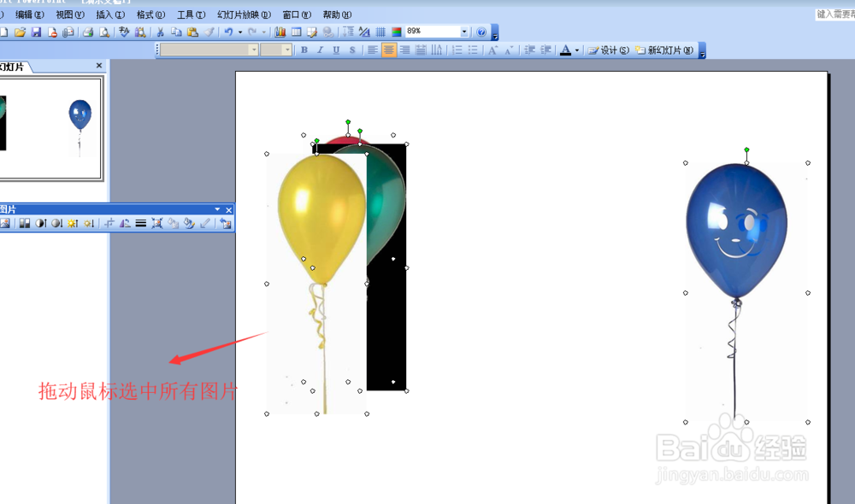Open the 89% zoom dropdown
The height and width of the screenshot is (504, 855).
464,32
